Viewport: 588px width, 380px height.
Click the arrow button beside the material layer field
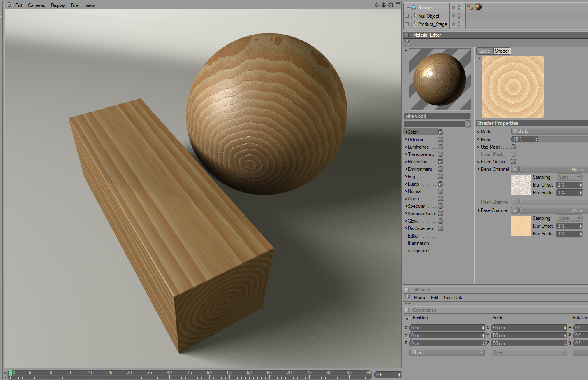(468, 124)
